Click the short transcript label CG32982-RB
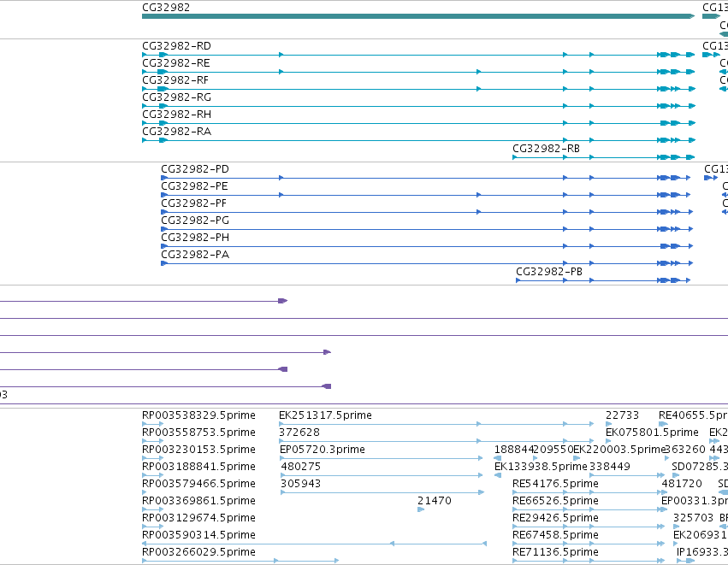 pyautogui.click(x=546, y=149)
